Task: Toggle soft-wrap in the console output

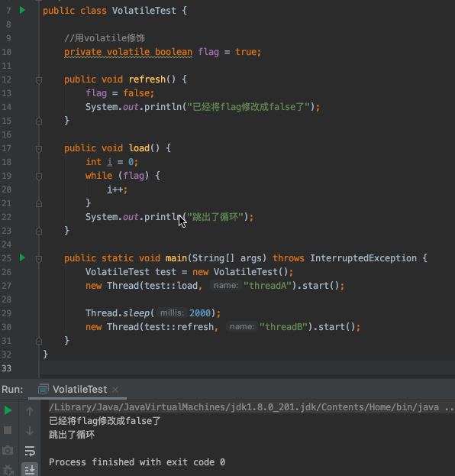Action: point(30,451)
